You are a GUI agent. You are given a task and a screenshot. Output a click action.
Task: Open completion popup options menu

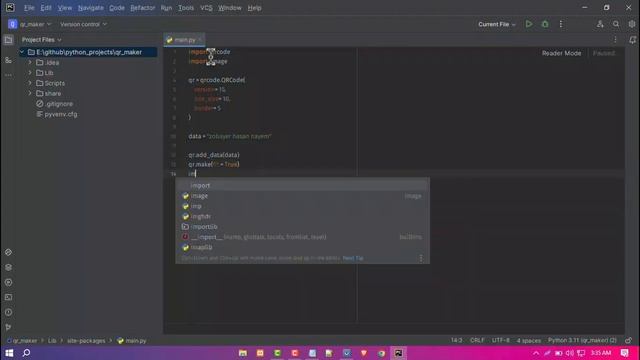coord(421,258)
